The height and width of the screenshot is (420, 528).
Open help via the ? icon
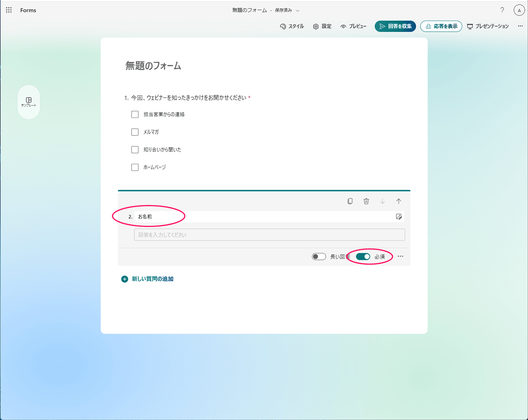click(502, 10)
